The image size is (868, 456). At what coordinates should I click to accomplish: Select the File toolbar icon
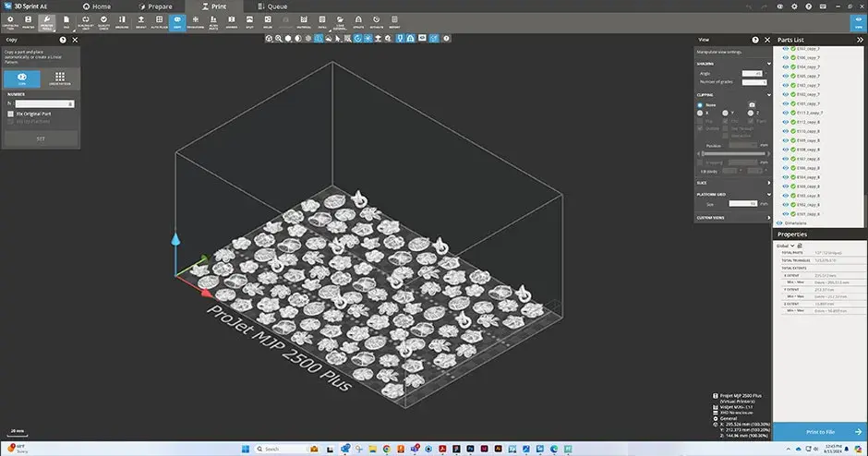click(66, 22)
